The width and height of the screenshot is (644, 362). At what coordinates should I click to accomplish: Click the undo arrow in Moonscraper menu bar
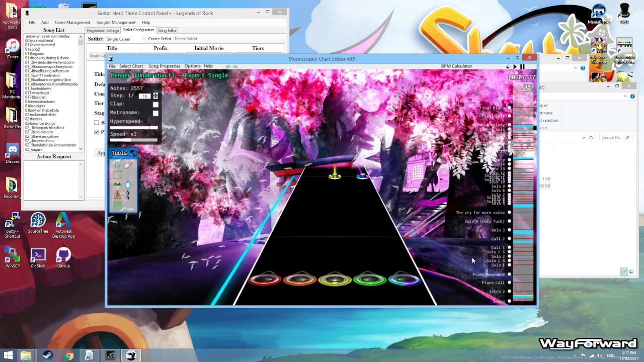[x=228, y=66]
